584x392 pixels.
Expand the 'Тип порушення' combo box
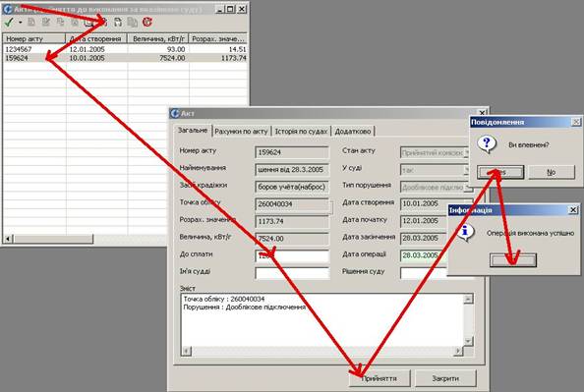(467, 188)
